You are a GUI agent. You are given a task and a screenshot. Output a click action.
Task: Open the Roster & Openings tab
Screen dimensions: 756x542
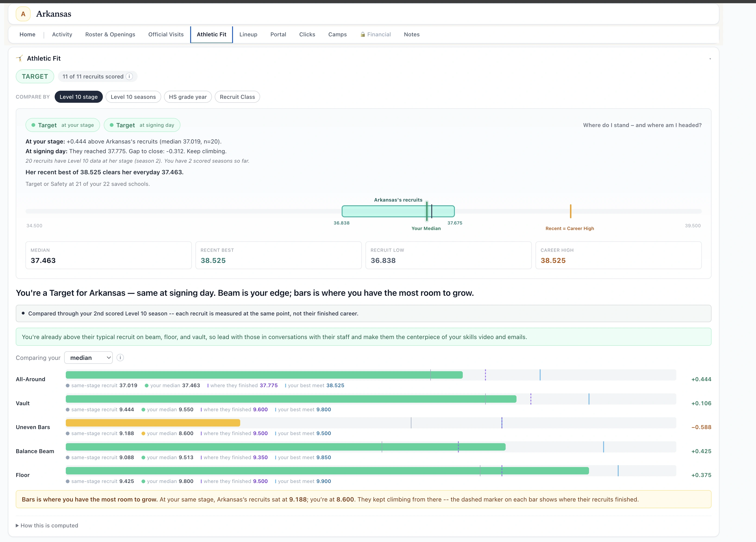pos(110,34)
